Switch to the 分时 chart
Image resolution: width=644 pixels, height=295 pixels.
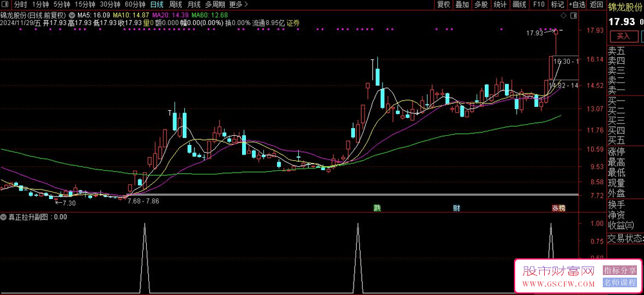20,5
